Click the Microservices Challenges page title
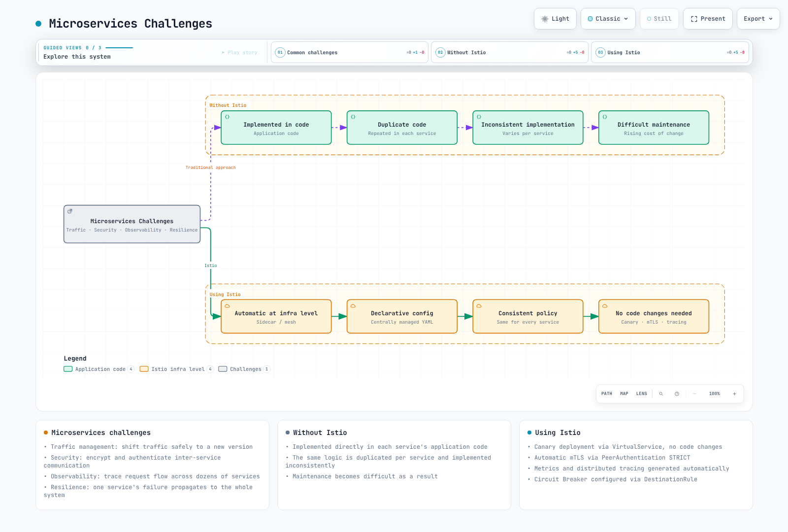 [131, 24]
